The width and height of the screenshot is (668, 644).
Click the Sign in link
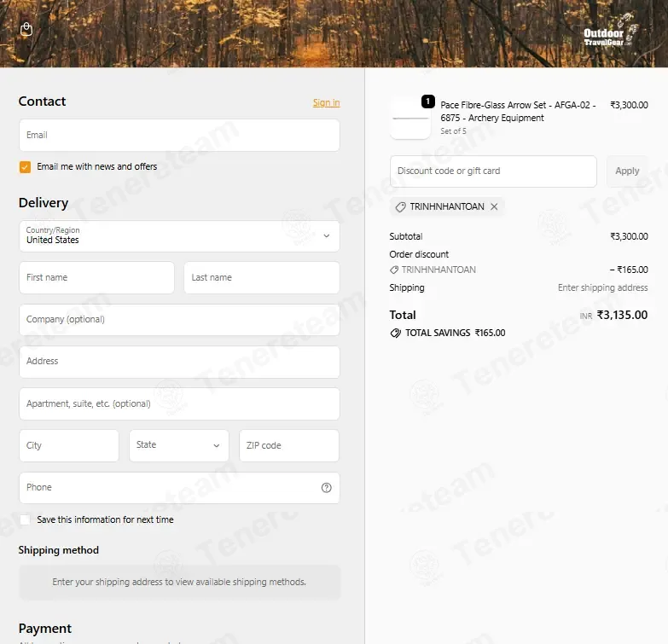click(x=327, y=102)
